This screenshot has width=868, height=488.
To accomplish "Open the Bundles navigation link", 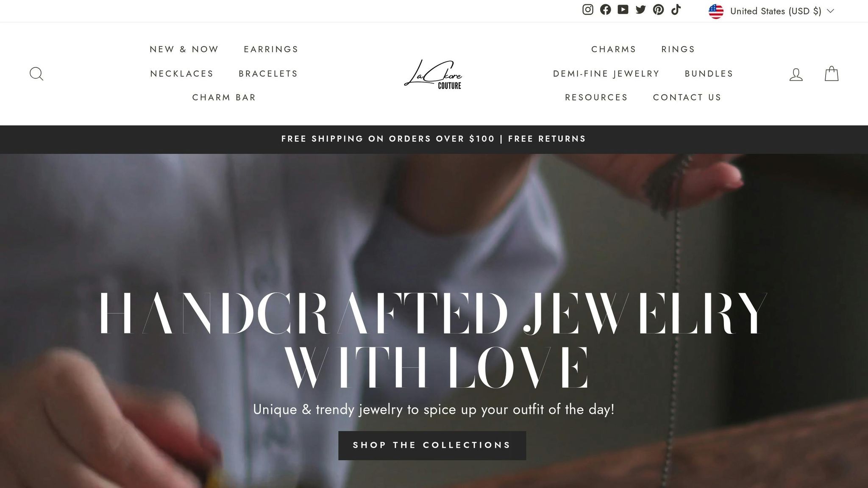I will (709, 74).
